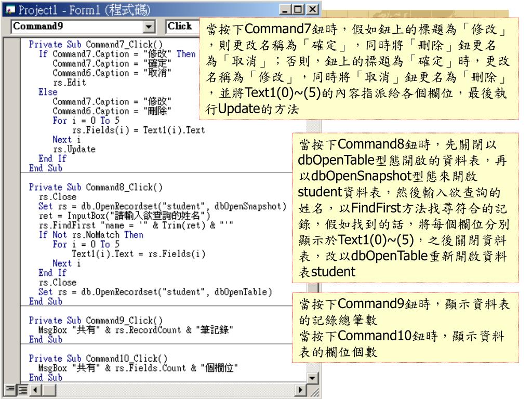
Task: Click line 'Private Sub Command9_Click()'
Action: click(x=96, y=320)
